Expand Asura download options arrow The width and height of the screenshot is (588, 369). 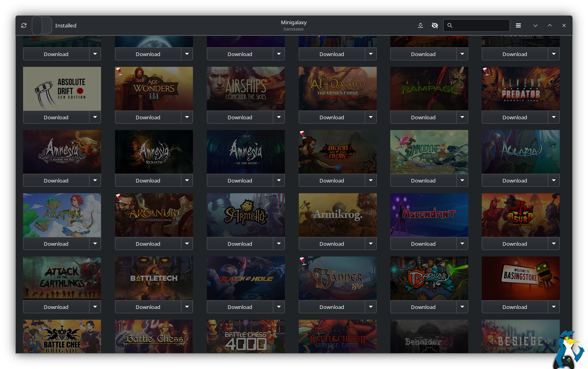click(x=554, y=244)
